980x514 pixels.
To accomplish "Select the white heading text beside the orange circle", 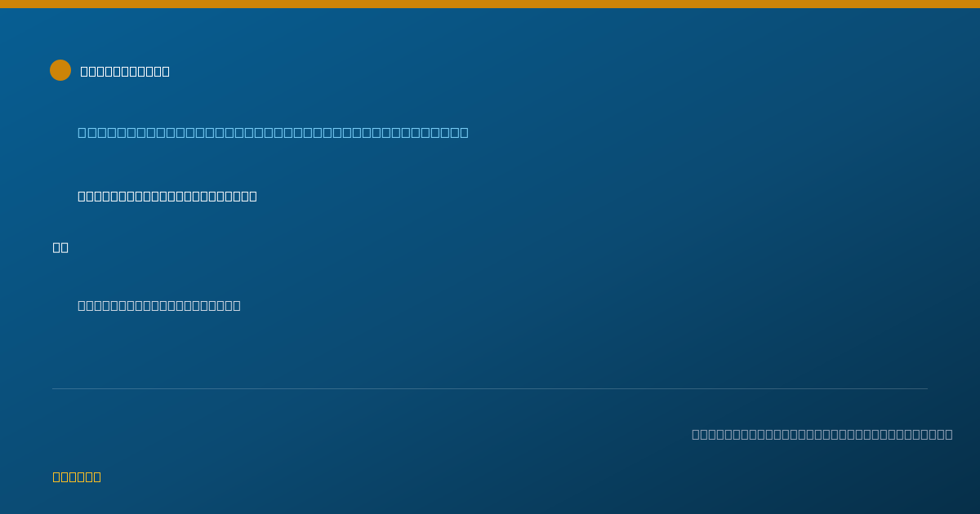I will [x=125, y=71].
